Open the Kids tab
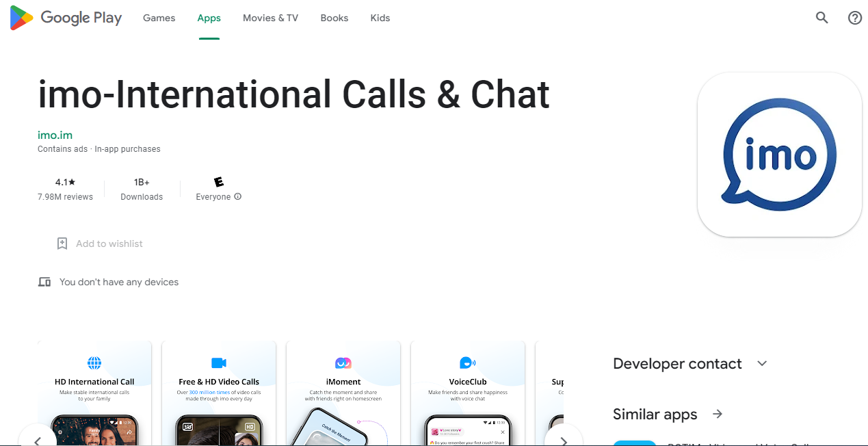Viewport: 868px width, 446px height. tap(380, 18)
